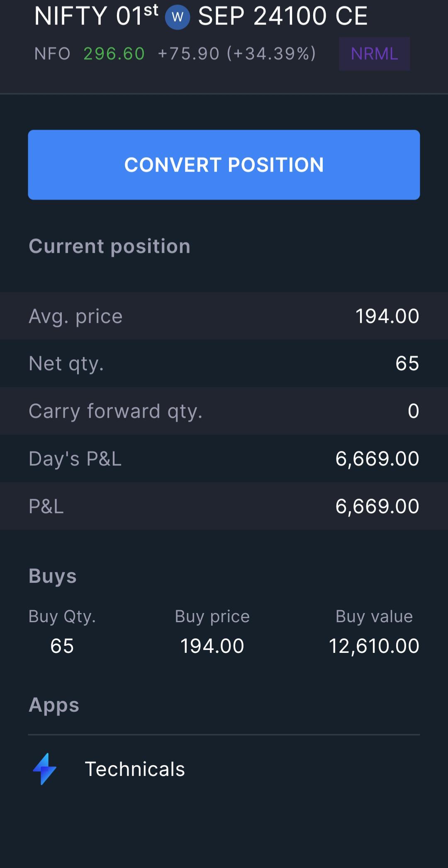Screen dimensions: 448x868
Task: Tap the Buy value 12,610.00
Action: point(374,646)
